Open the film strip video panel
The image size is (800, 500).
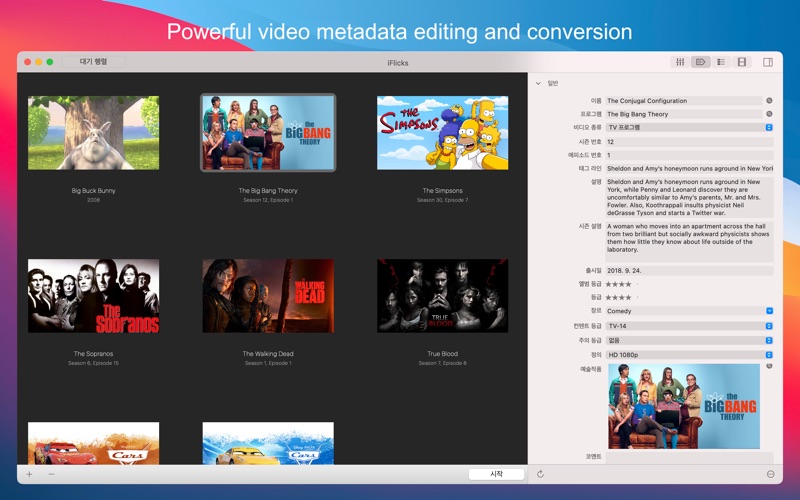pyautogui.click(x=742, y=62)
